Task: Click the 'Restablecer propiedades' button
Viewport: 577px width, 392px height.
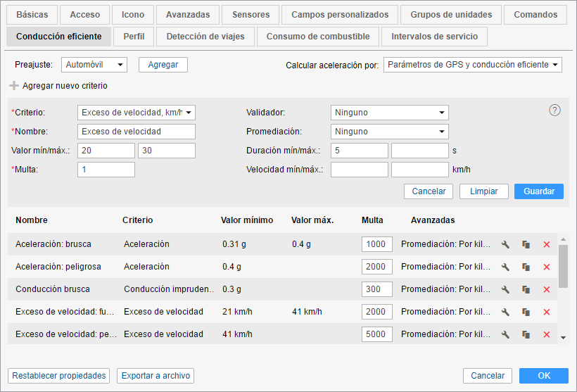Action: 59,376
